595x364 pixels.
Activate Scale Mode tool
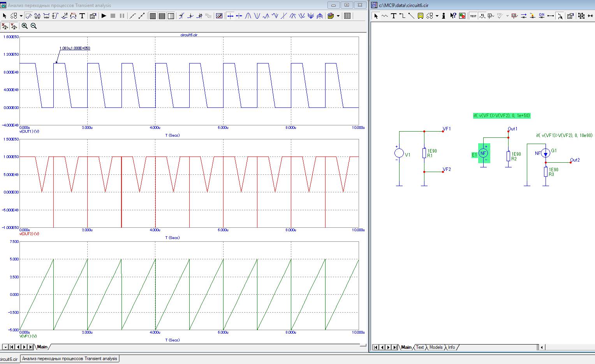click(x=28, y=16)
